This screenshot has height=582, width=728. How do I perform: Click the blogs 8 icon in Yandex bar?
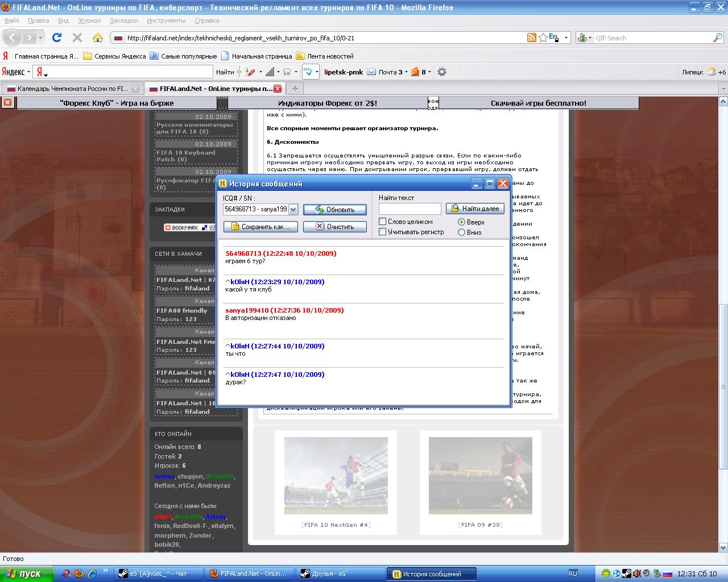pyautogui.click(x=415, y=72)
